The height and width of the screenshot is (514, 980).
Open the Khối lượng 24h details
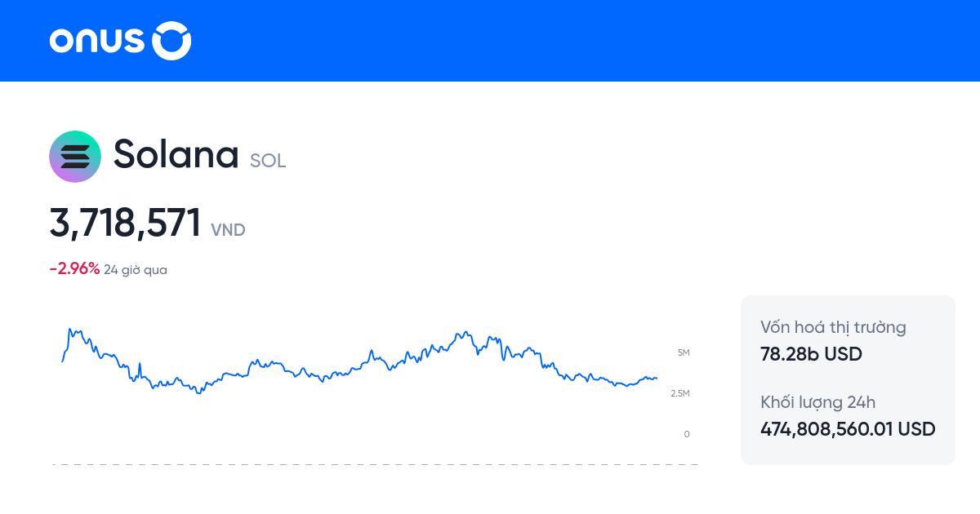point(817,402)
